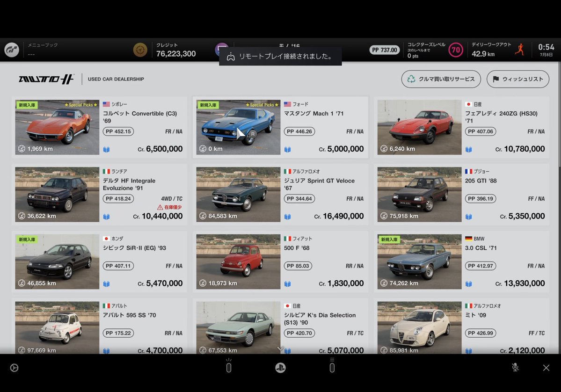
Task: Click brochure icon on Sprint GT Veloce card
Action: point(287,217)
